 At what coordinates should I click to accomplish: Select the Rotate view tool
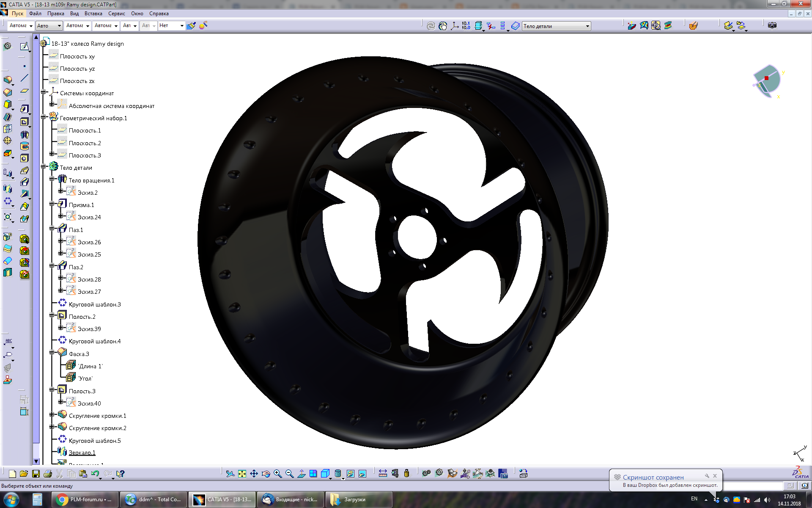266,474
